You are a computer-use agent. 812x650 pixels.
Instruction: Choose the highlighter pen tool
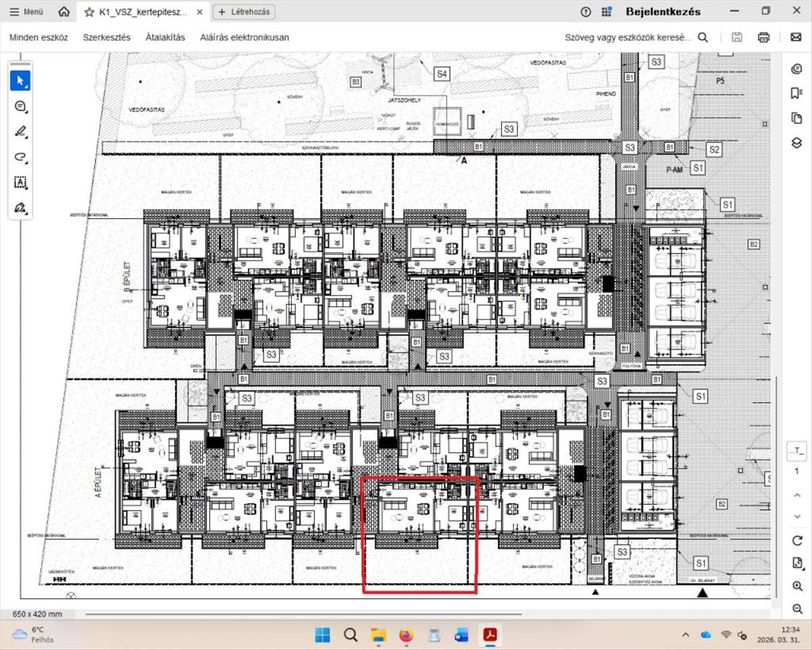click(20, 131)
